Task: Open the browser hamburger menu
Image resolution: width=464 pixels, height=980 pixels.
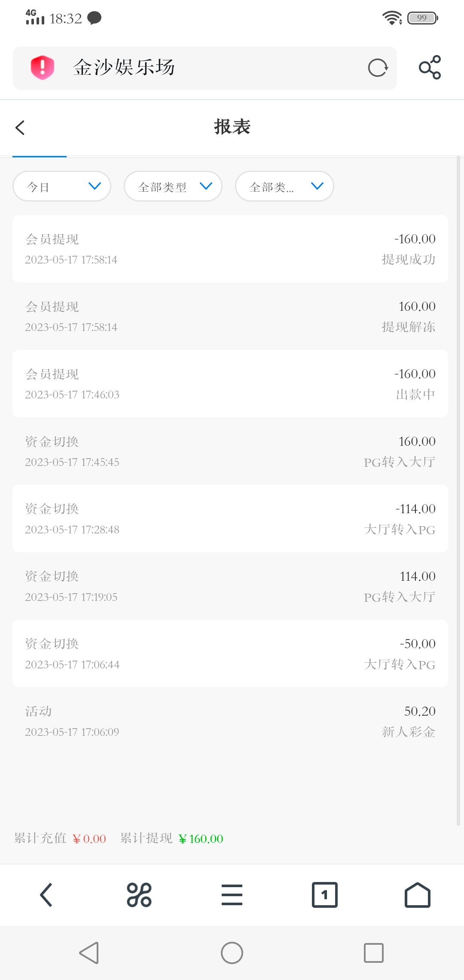Action: [x=232, y=895]
